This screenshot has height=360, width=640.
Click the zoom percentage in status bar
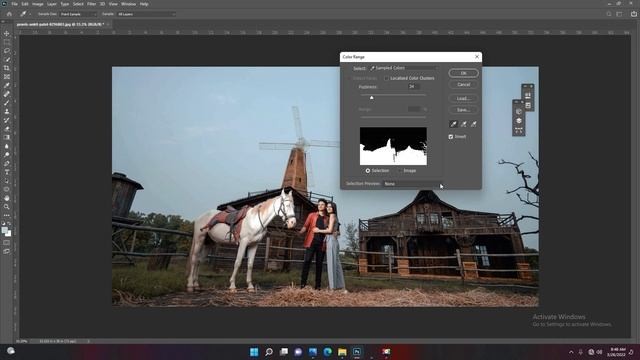point(21,341)
